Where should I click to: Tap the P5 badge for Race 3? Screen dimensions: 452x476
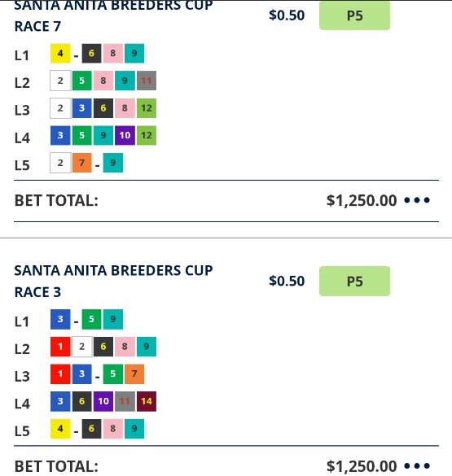[354, 281]
